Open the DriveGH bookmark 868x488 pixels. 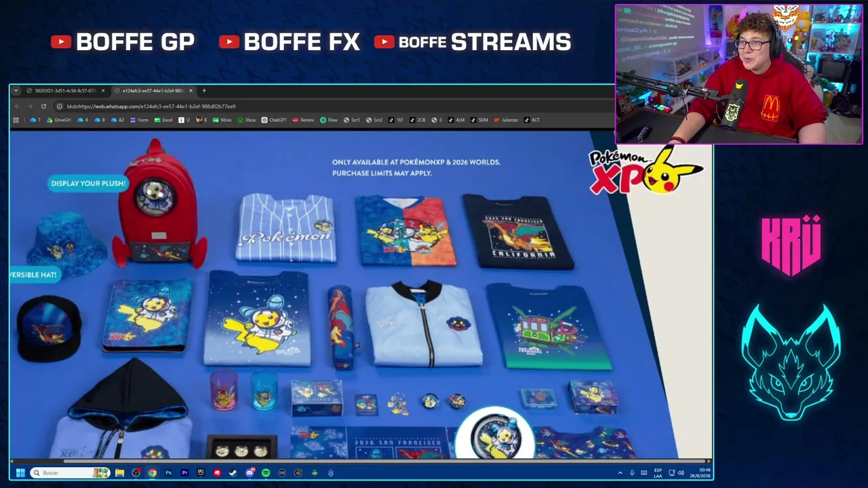pos(59,120)
